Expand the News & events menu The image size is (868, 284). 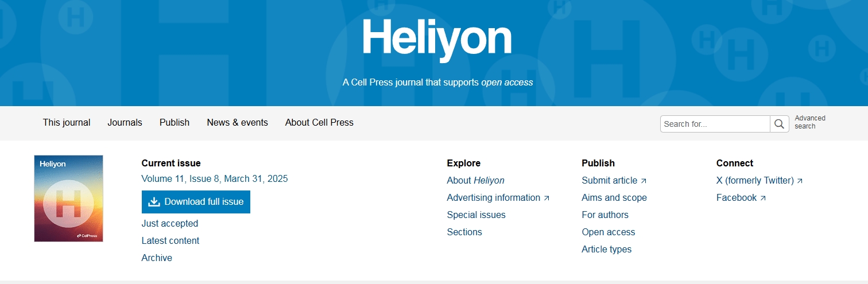click(237, 122)
